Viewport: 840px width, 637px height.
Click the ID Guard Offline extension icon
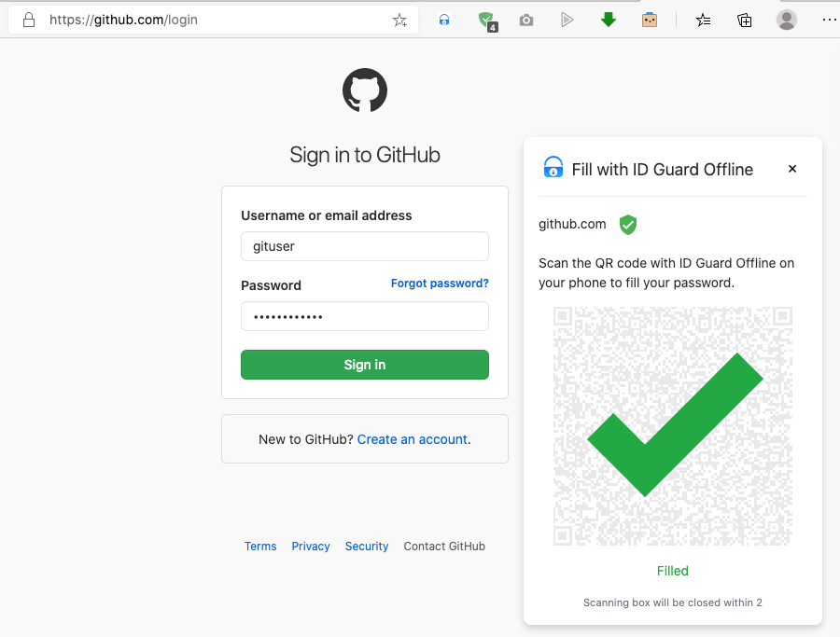[x=444, y=21]
